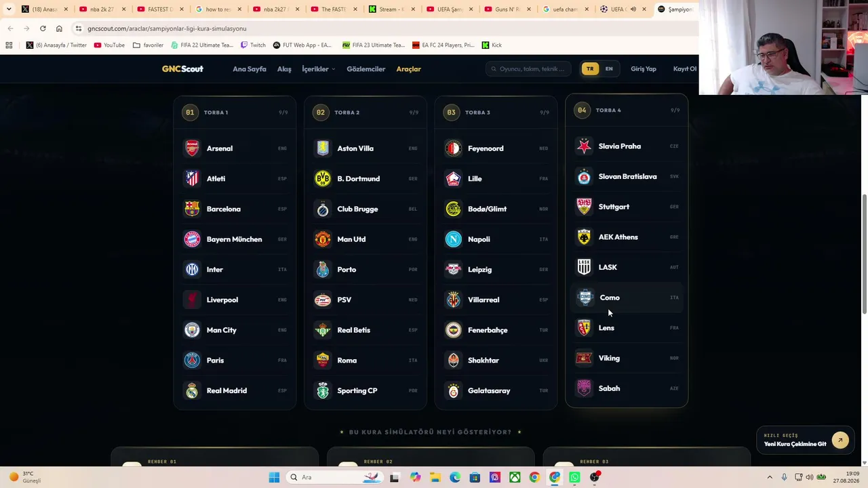Click the Lens club crest
The image size is (868, 488).
tap(584, 328)
